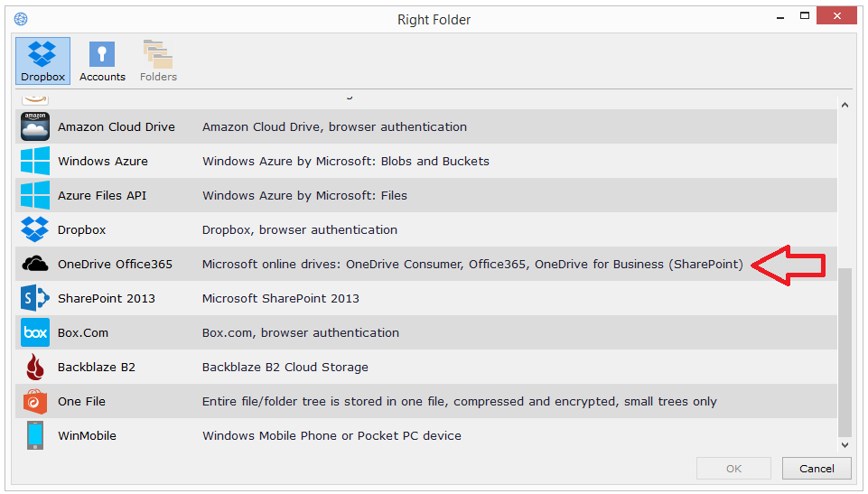Open the Accounts toolbar tab
The image size is (868, 494).
coord(102,61)
